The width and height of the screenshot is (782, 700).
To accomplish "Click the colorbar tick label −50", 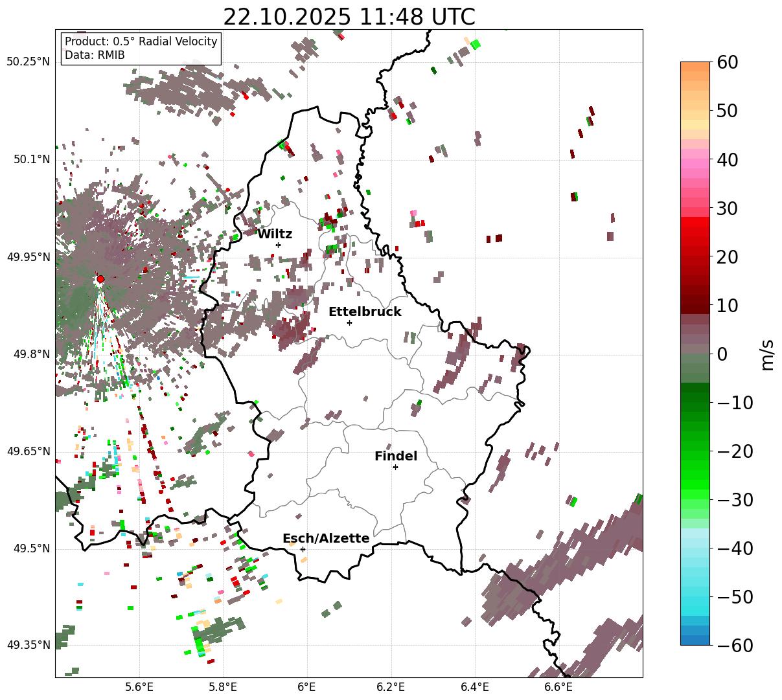I will pyautogui.click(x=734, y=597).
